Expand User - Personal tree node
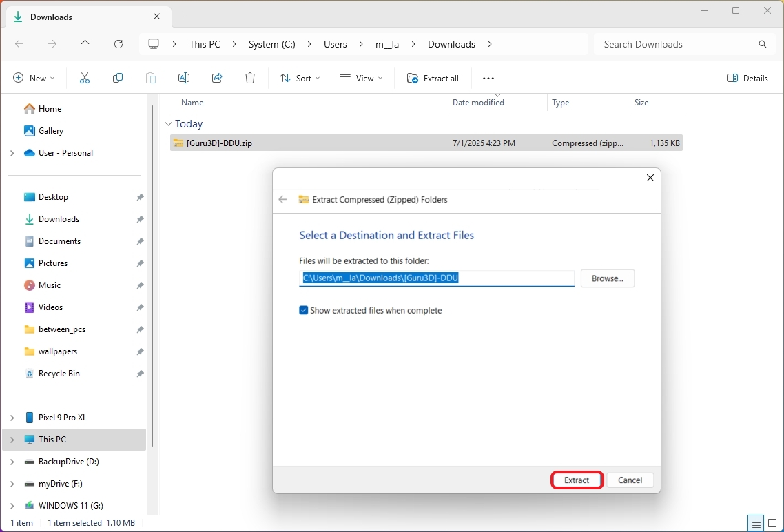784x532 pixels. pyautogui.click(x=12, y=153)
